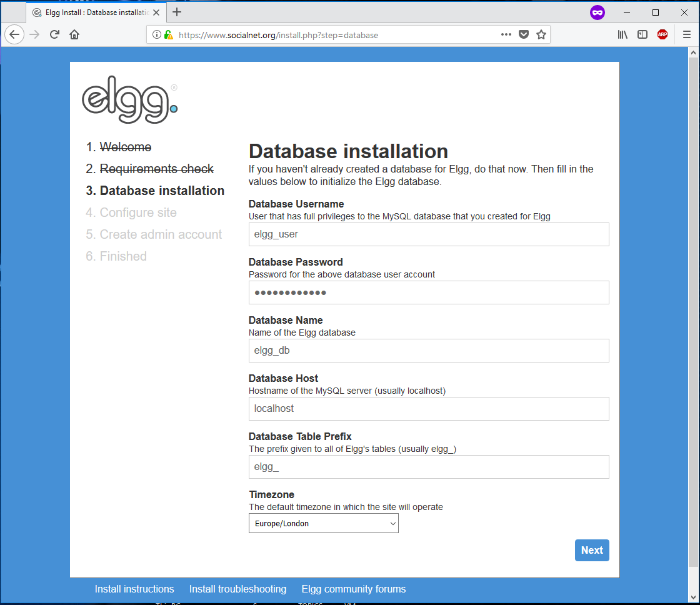
Task: Open Install instructions link
Action: (x=134, y=589)
